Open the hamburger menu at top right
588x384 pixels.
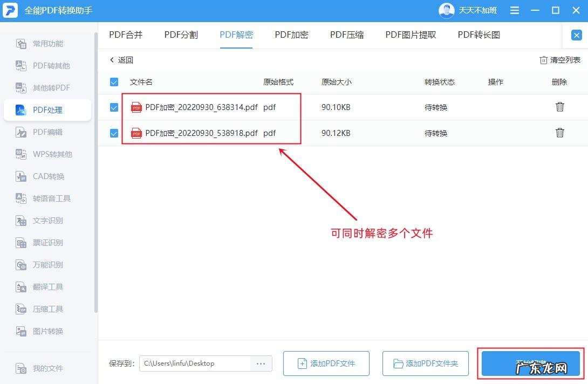click(514, 10)
